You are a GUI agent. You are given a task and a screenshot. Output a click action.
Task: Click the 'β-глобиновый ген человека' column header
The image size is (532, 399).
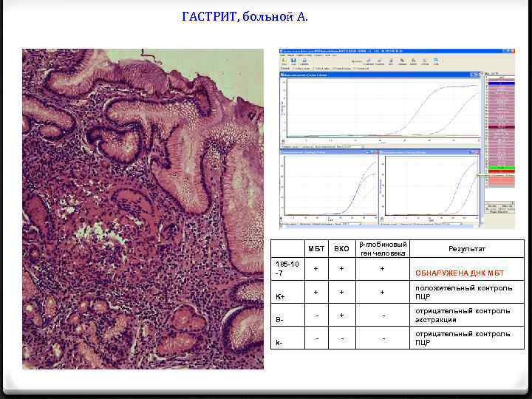[x=383, y=249]
